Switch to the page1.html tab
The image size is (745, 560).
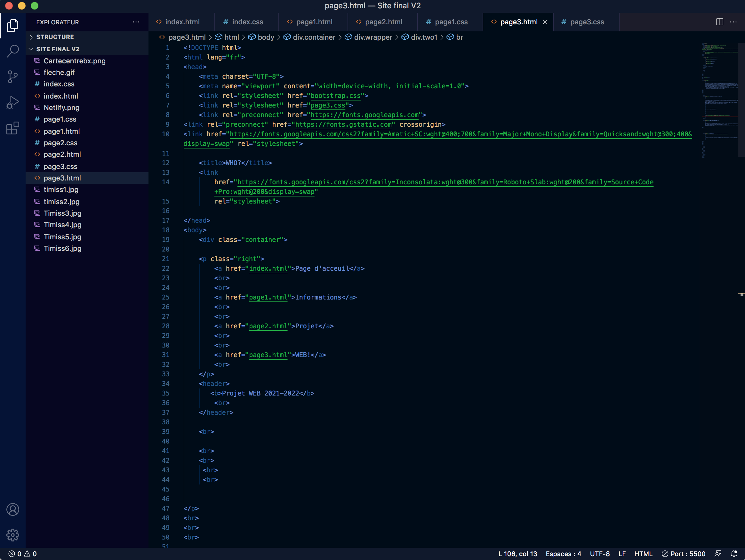click(x=313, y=22)
